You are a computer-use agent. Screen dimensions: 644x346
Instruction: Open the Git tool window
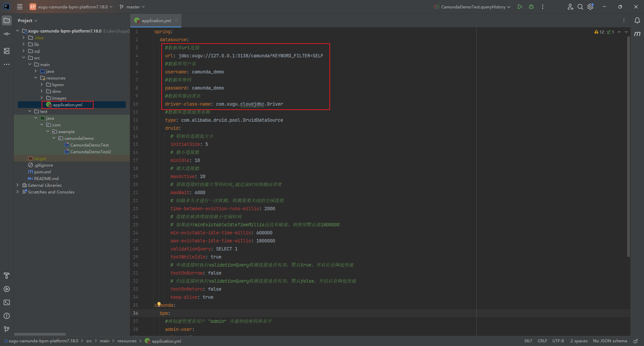click(7, 329)
